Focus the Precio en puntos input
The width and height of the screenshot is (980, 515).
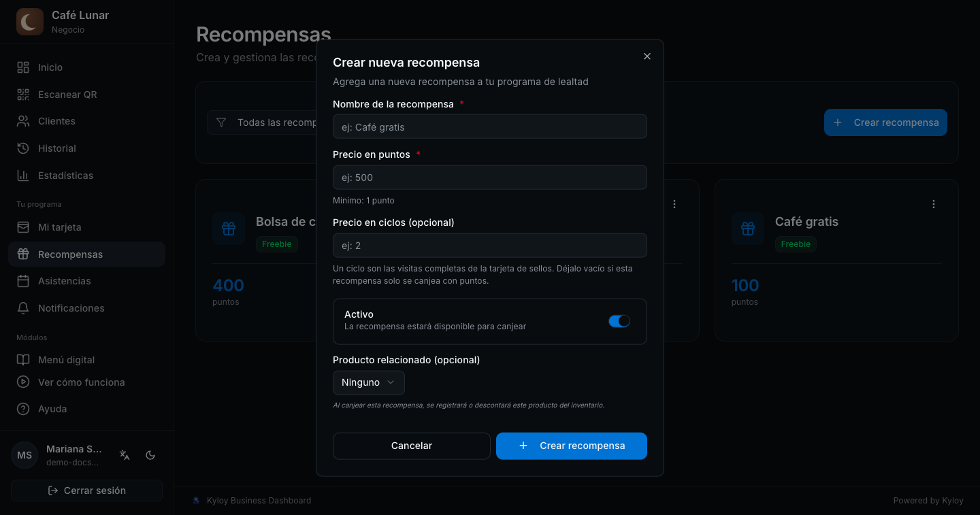pos(490,178)
